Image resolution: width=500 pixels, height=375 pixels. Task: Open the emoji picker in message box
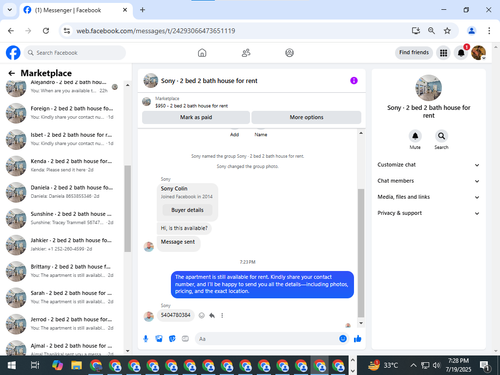343,339
